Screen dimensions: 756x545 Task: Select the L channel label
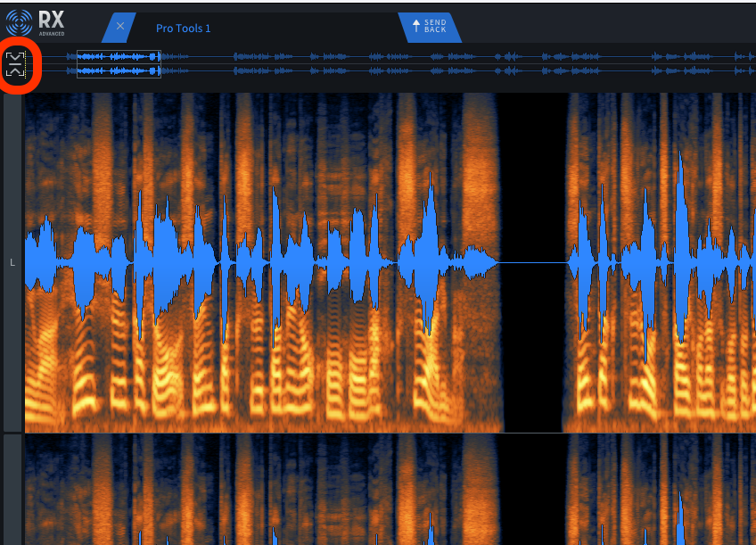click(x=12, y=263)
